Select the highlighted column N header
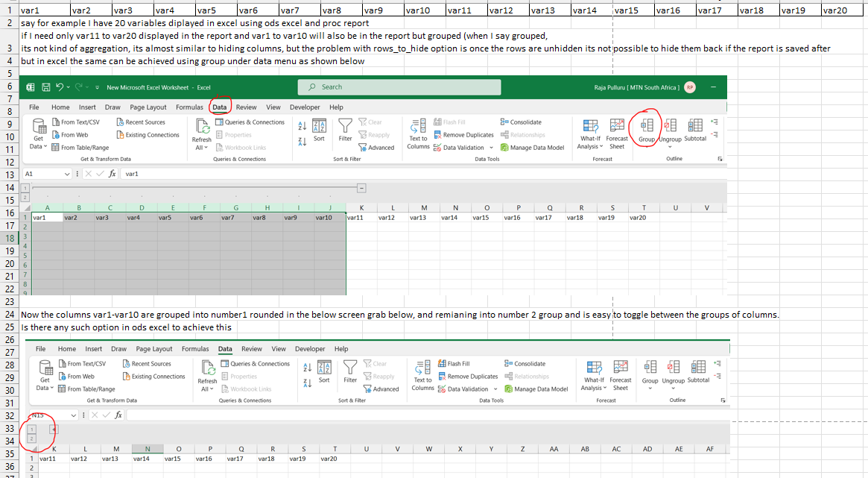 [x=148, y=448]
